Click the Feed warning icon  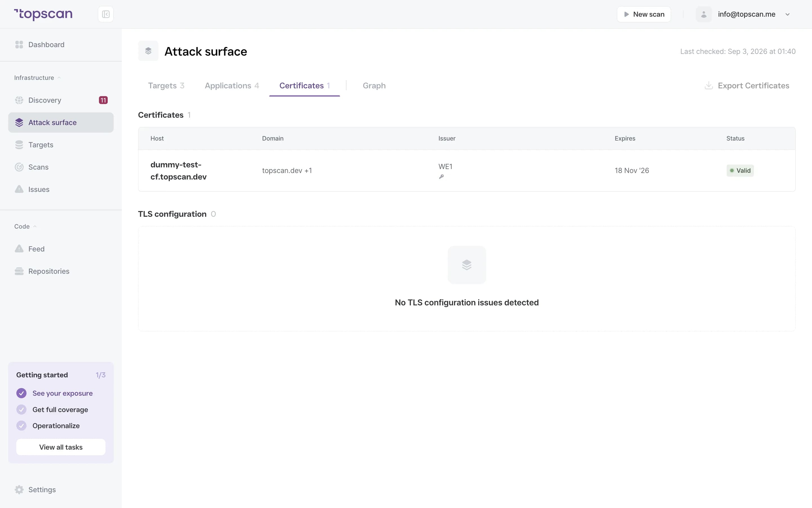tap(19, 249)
